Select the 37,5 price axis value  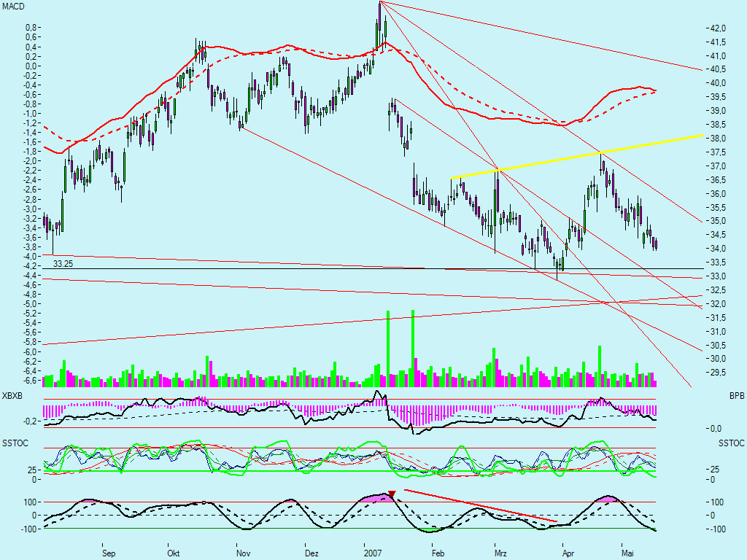pos(718,152)
